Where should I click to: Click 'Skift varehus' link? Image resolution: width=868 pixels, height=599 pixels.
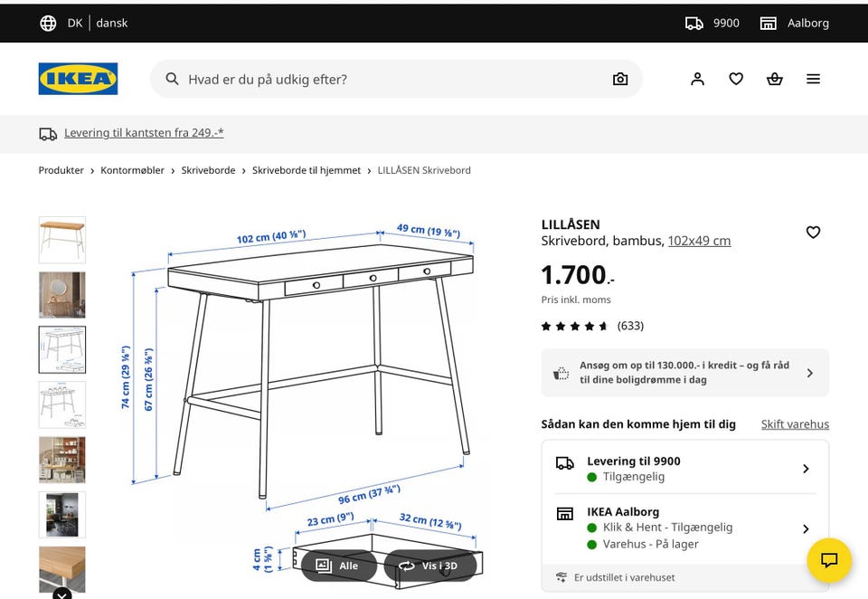pos(795,424)
